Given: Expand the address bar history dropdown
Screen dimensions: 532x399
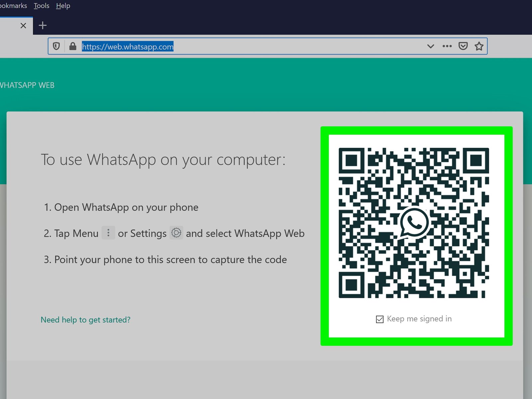Looking at the screenshot, I should (x=430, y=46).
